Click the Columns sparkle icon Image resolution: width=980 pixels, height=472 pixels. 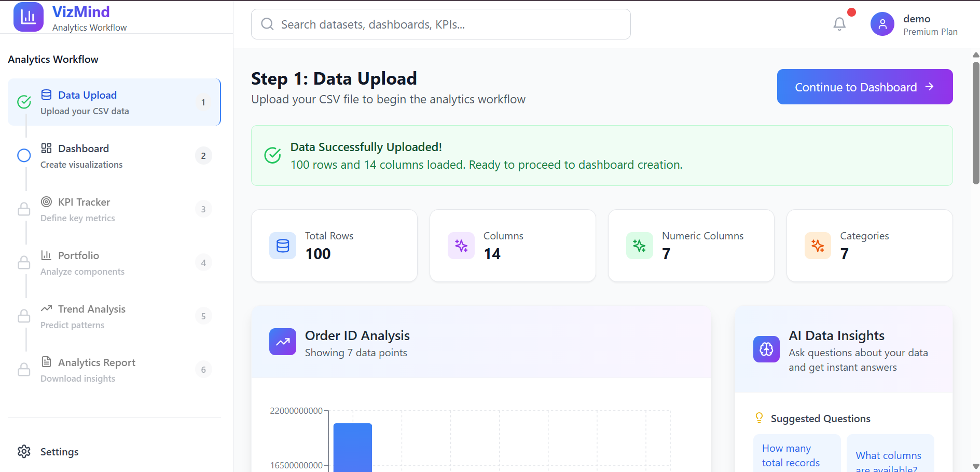click(x=461, y=246)
